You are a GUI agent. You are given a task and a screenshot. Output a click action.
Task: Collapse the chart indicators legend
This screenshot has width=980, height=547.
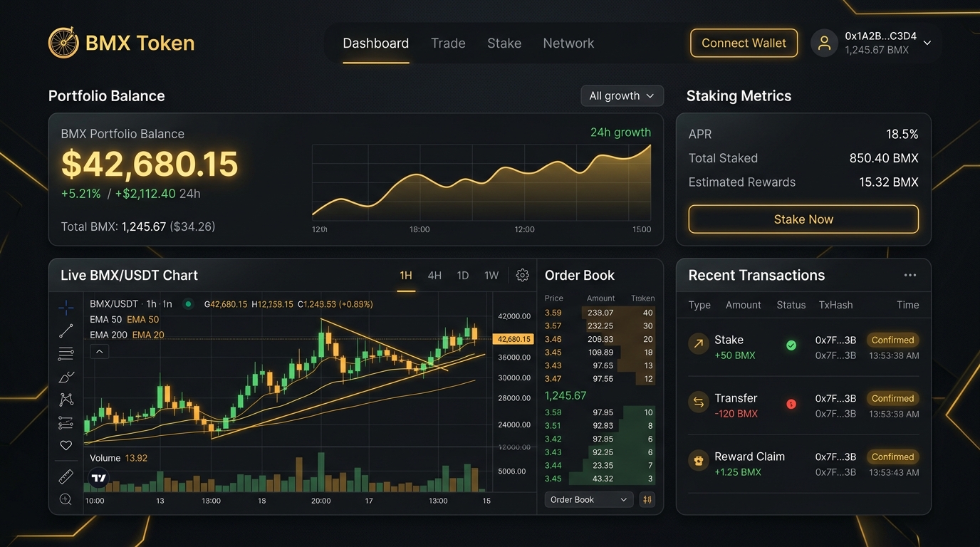click(x=99, y=351)
